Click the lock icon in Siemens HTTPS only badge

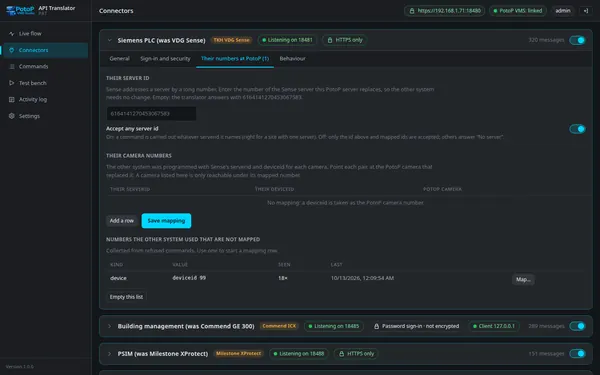click(329, 40)
